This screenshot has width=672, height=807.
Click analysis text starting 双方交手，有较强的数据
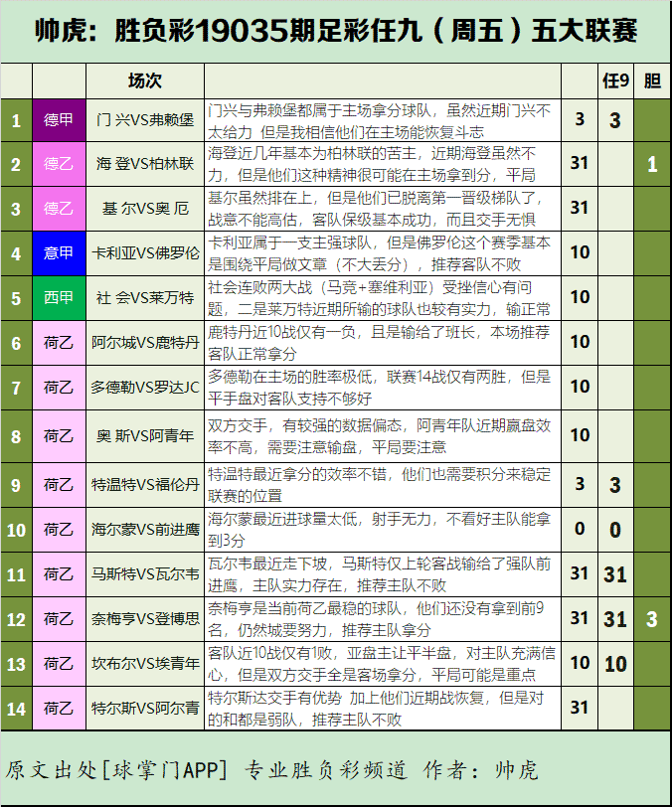[x=380, y=436]
